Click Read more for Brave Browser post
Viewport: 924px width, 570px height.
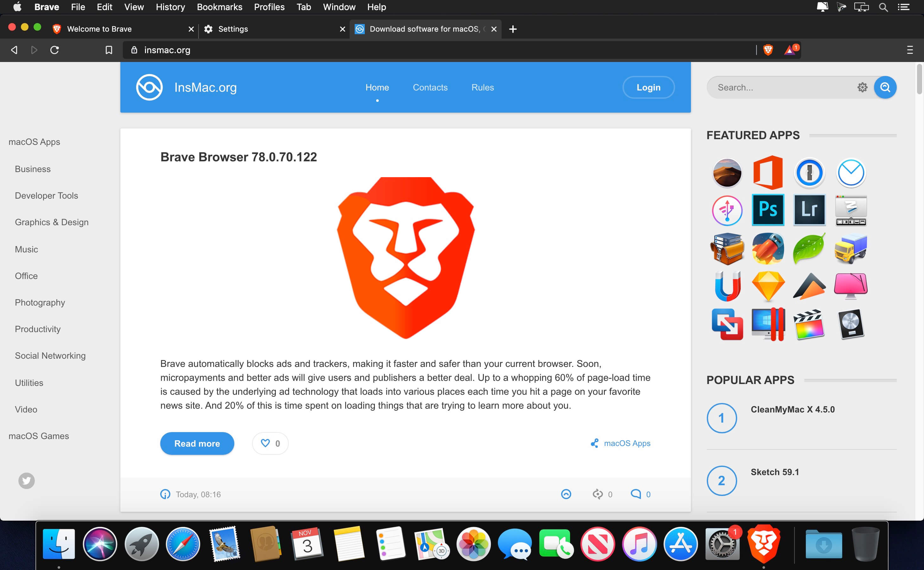[x=197, y=443]
